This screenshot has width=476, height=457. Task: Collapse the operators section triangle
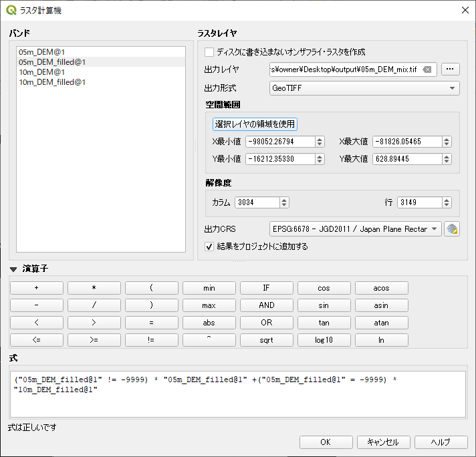point(13,269)
